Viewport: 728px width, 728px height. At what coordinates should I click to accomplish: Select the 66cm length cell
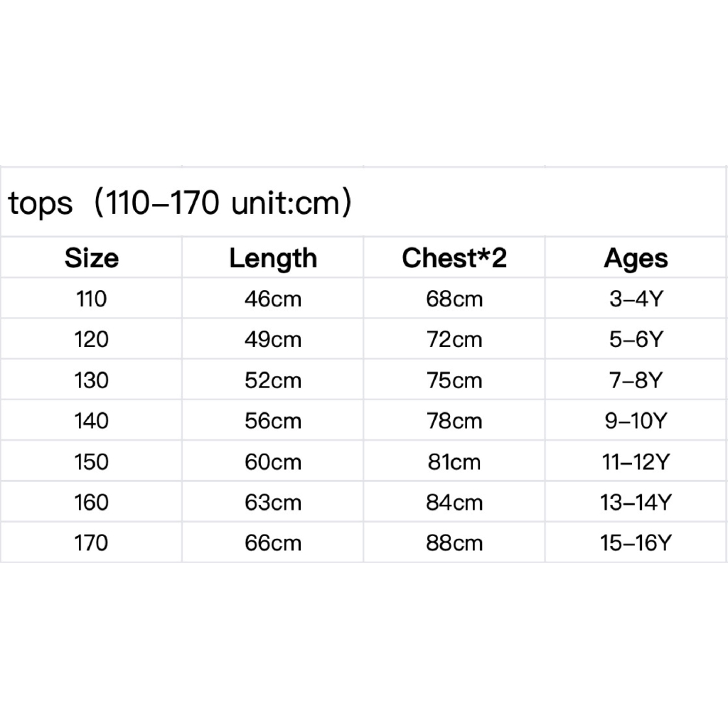pyautogui.click(x=273, y=544)
